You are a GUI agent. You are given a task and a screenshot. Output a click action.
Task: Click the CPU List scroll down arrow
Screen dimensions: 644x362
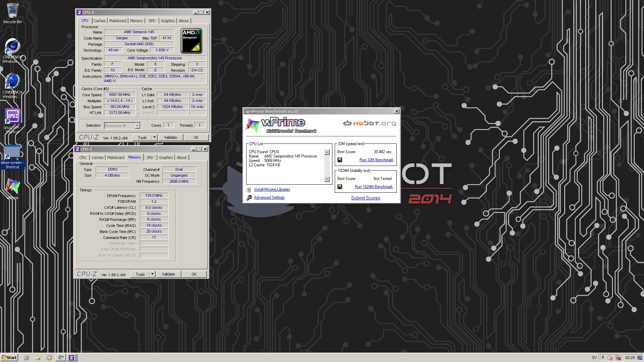(x=327, y=179)
